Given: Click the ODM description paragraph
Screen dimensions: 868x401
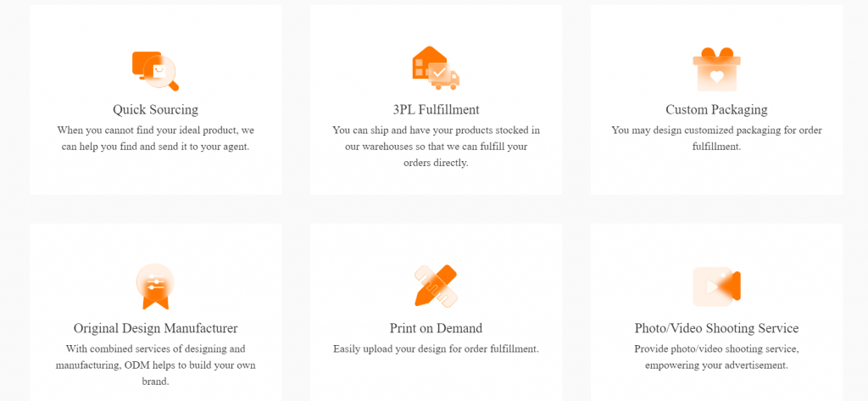Looking at the screenshot, I should 156,365.
